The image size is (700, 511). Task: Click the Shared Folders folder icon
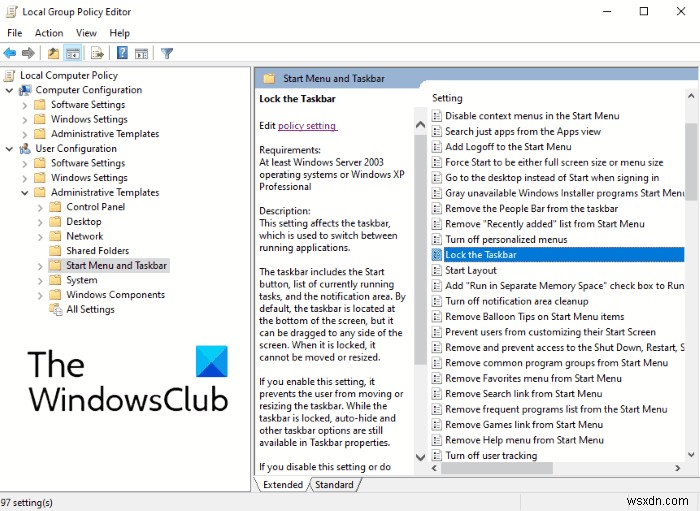tap(55, 250)
